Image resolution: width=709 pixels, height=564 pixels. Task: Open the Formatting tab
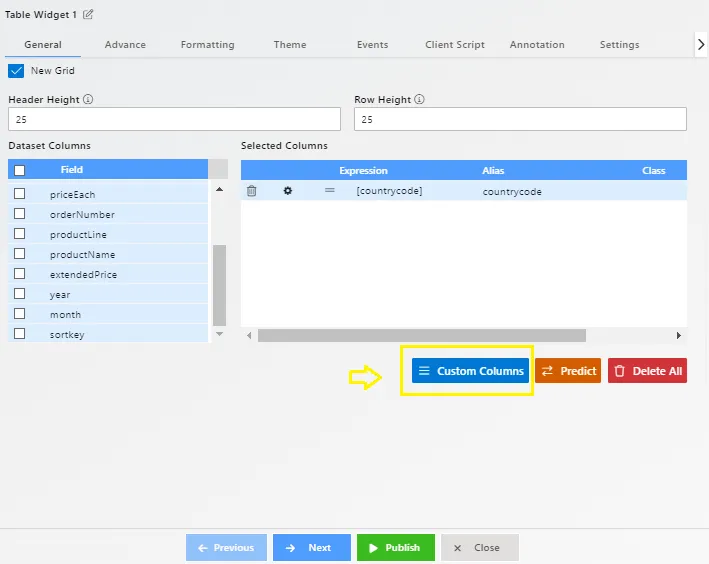tap(208, 44)
